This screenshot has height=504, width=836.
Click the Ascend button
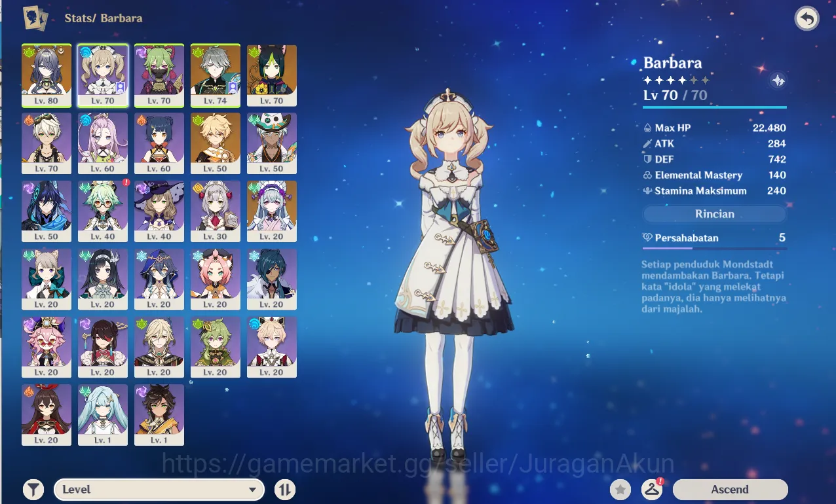click(x=730, y=489)
